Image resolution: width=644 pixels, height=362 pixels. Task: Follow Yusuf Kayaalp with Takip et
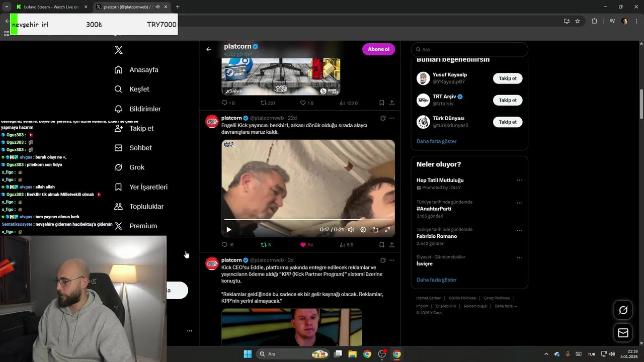point(508,78)
